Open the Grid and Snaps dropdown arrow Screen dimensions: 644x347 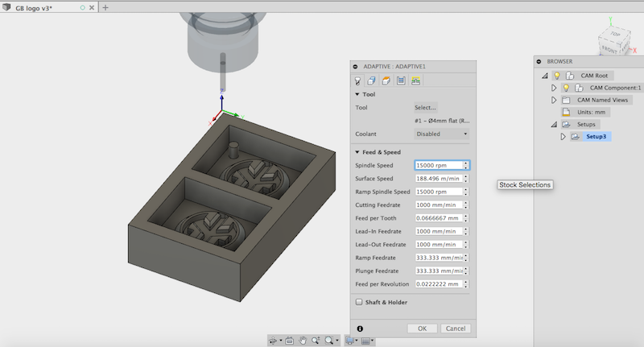[x=372, y=341]
